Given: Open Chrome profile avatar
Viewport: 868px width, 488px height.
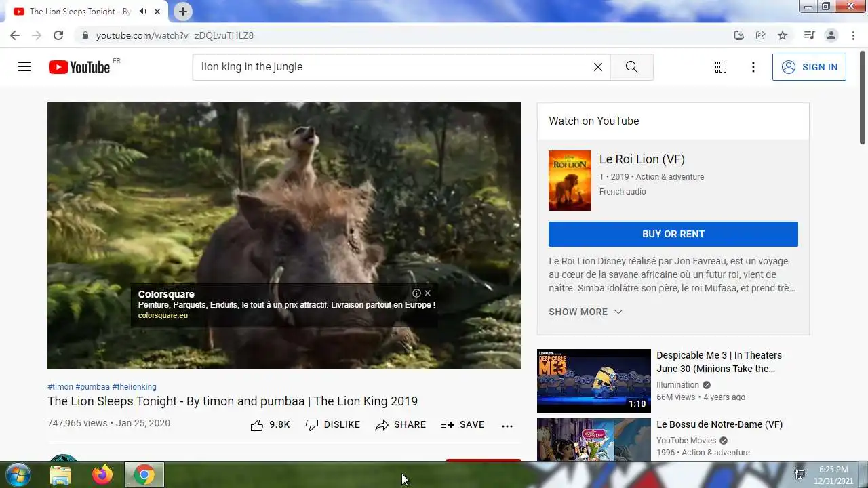Looking at the screenshot, I should [x=831, y=35].
